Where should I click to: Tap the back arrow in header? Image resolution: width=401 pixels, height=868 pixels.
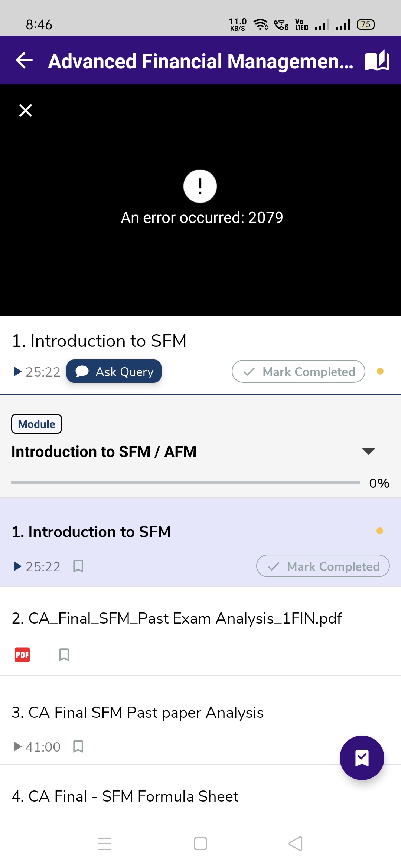25,60
